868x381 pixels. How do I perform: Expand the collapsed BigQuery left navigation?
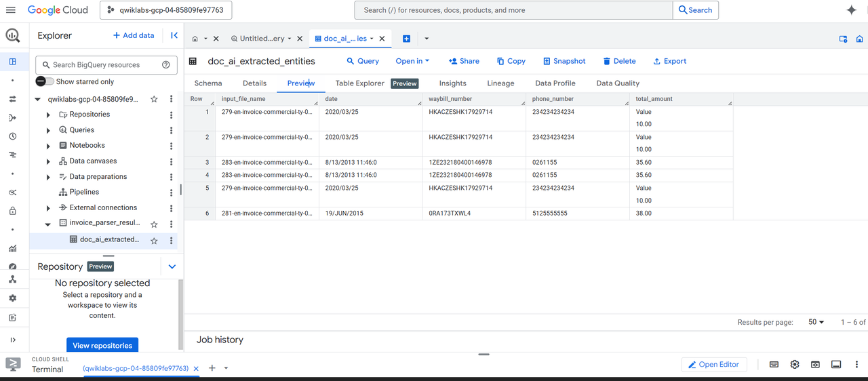[x=12, y=340]
